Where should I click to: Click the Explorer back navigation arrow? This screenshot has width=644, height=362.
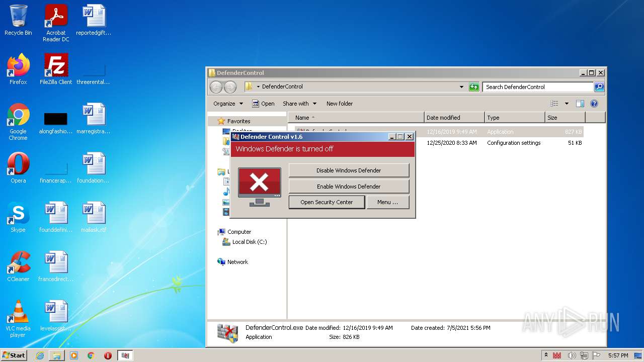216,87
